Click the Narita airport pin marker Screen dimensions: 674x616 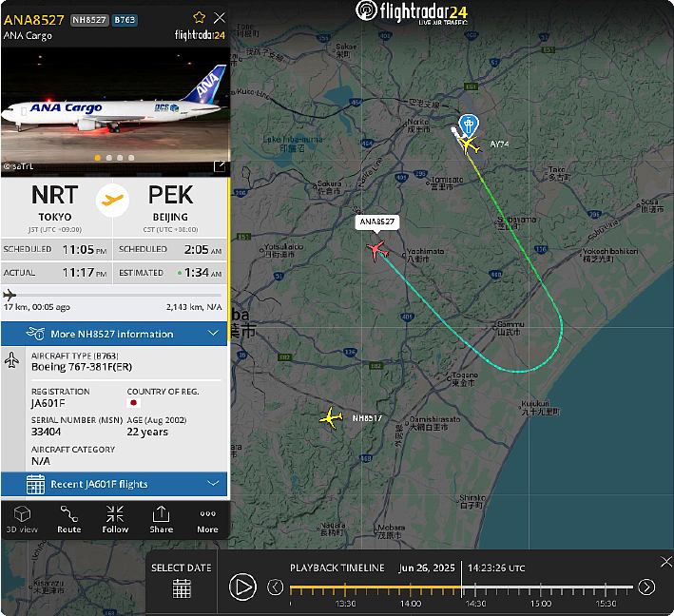tap(468, 125)
